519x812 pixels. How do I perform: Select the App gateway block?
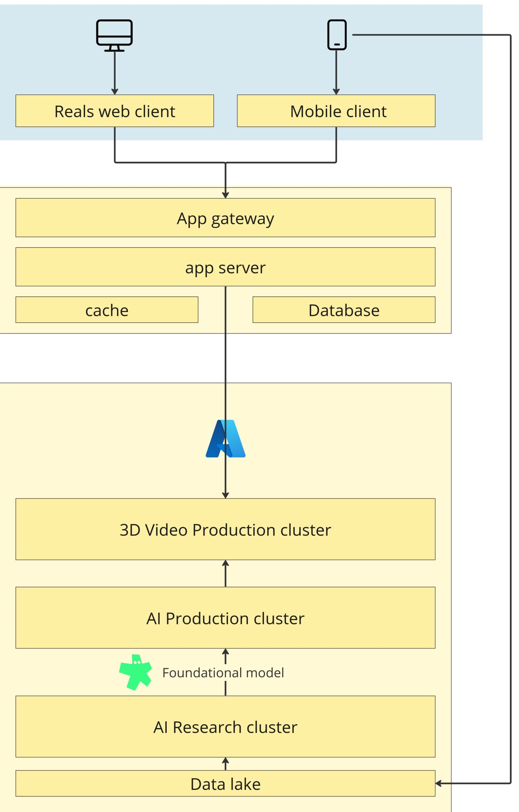[225, 218]
